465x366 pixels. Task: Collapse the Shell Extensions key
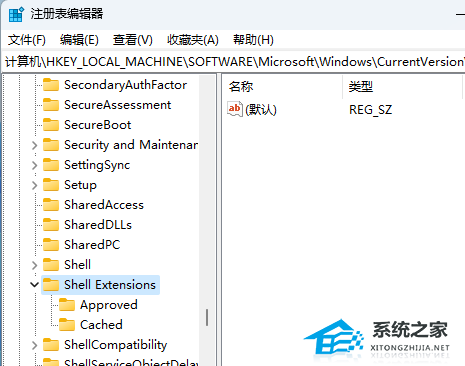tap(34, 285)
